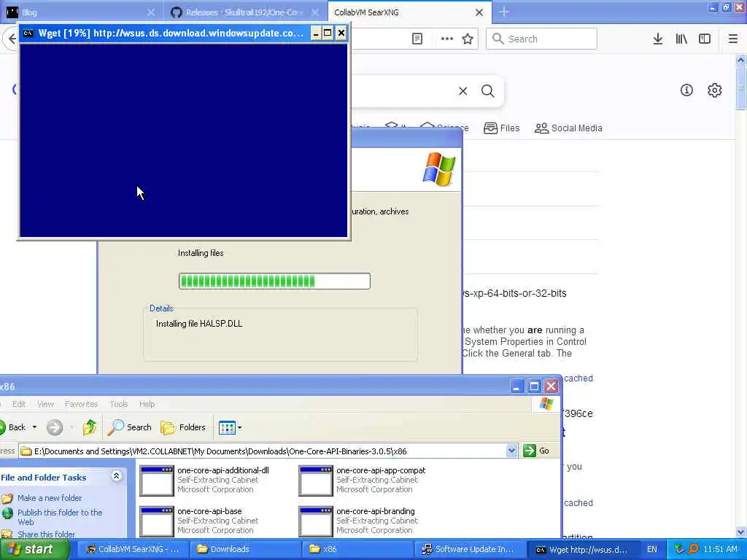Open page actions three-dots menu
This screenshot has height=560, width=747.
[446, 39]
